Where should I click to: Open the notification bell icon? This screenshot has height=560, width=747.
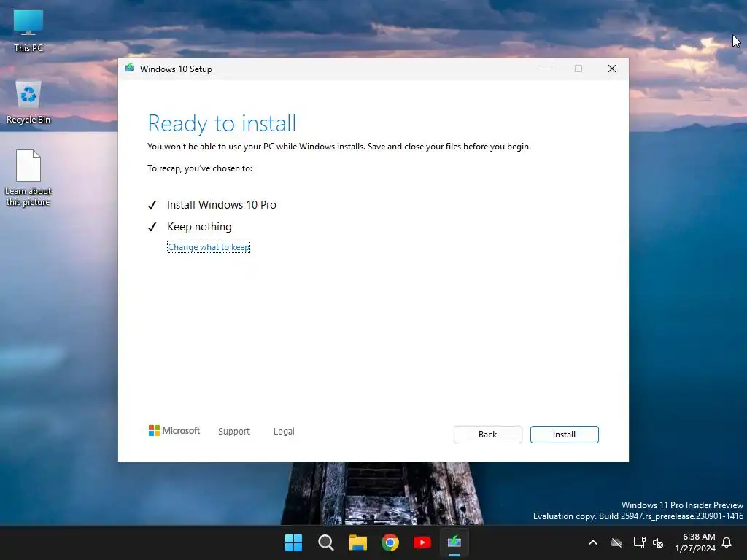coord(727,542)
